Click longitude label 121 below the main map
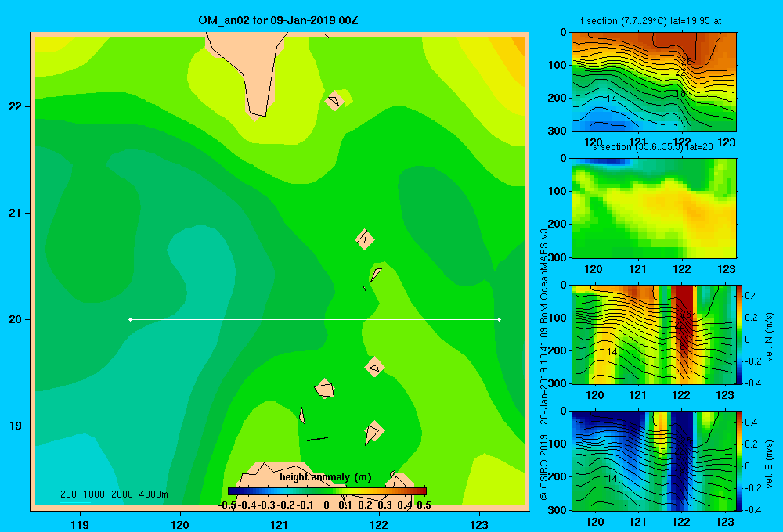 280,525
